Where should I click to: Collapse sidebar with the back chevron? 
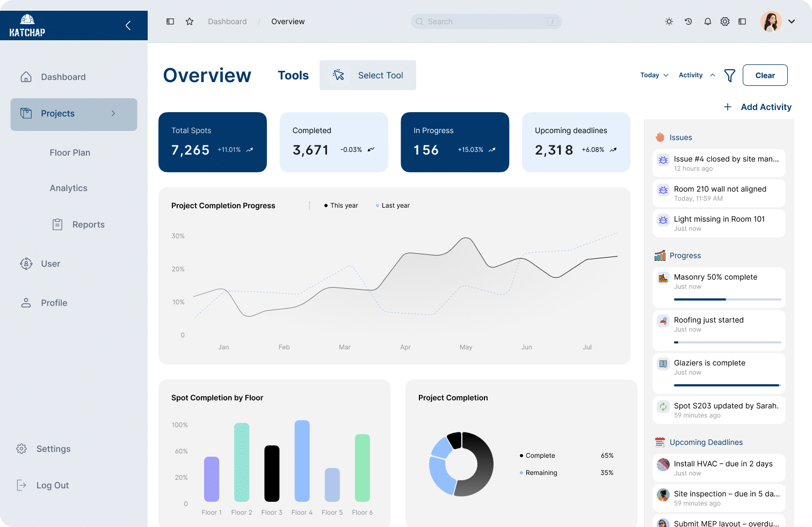coord(128,25)
